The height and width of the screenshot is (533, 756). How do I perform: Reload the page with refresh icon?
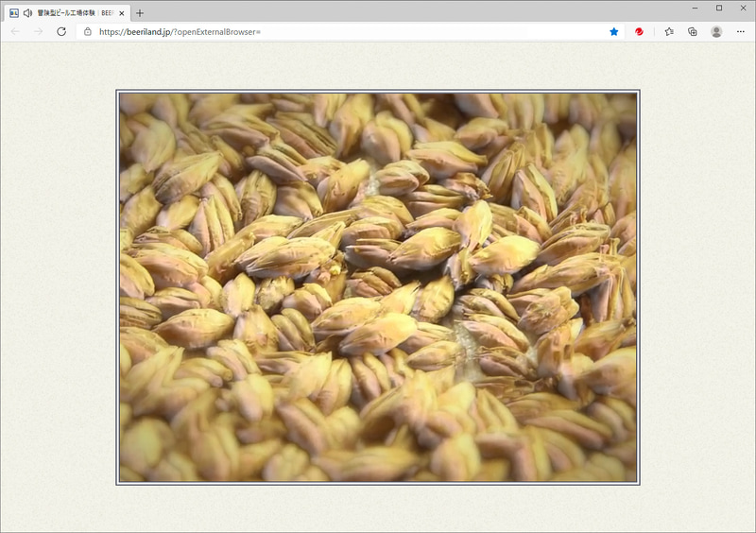(x=61, y=31)
